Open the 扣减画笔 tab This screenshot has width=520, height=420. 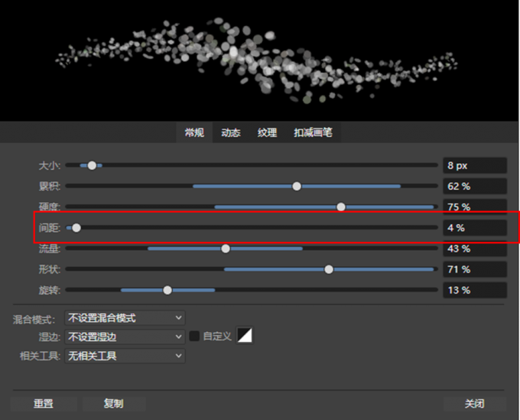314,133
